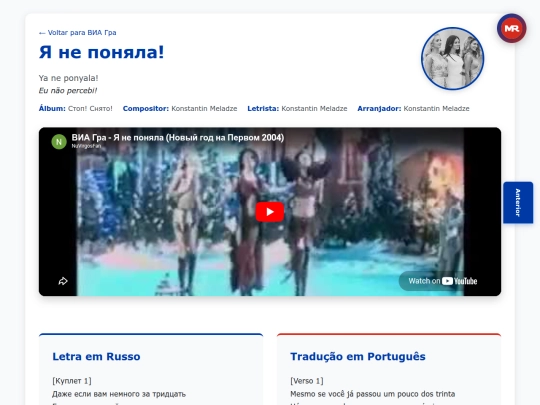
Task: Click the [Куплет 1] label
Action: point(72,381)
